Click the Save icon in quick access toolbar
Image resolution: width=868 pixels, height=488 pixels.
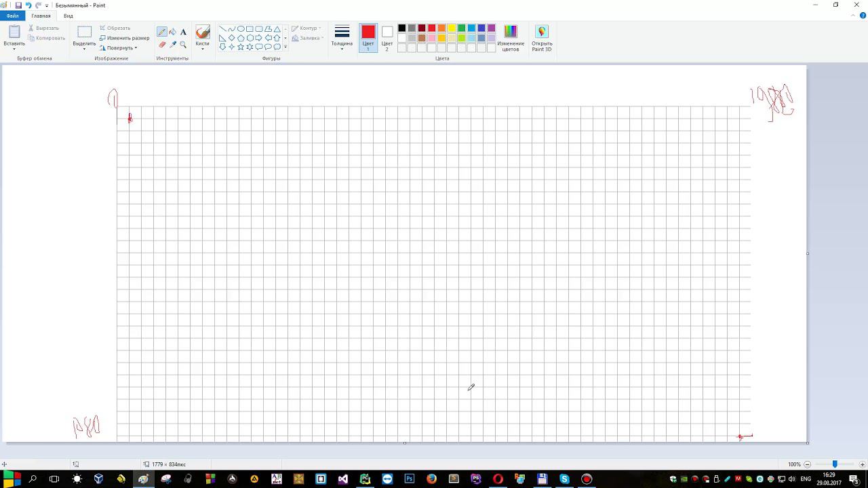click(18, 5)
